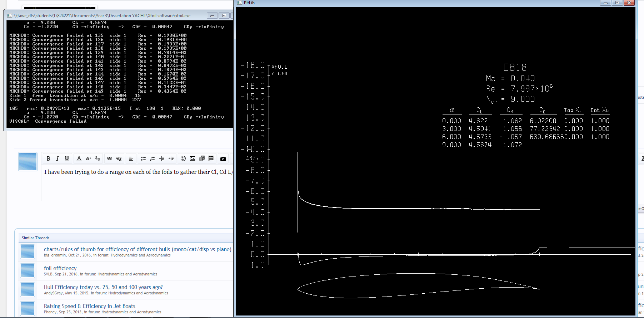Toggle underline text formatting

coord(67,158)
